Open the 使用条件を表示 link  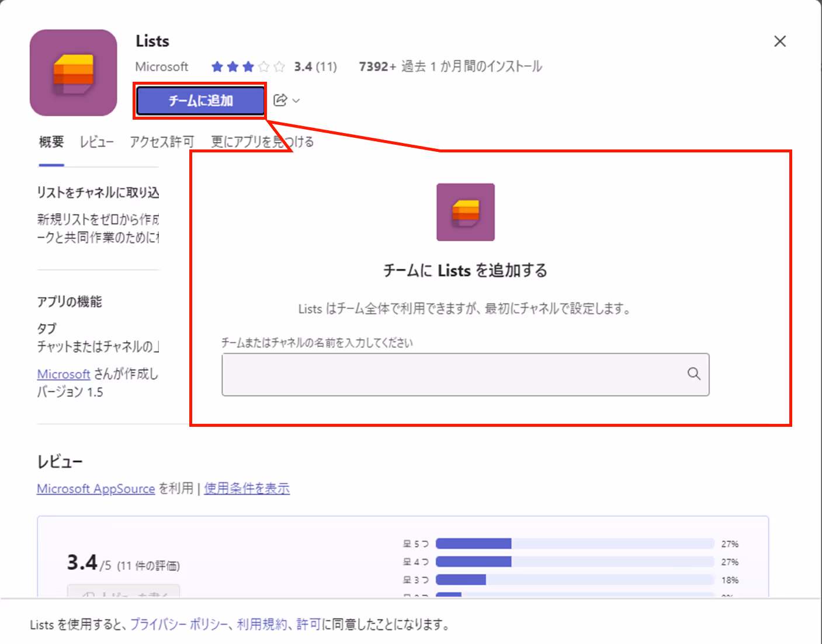tap(247, 489)
